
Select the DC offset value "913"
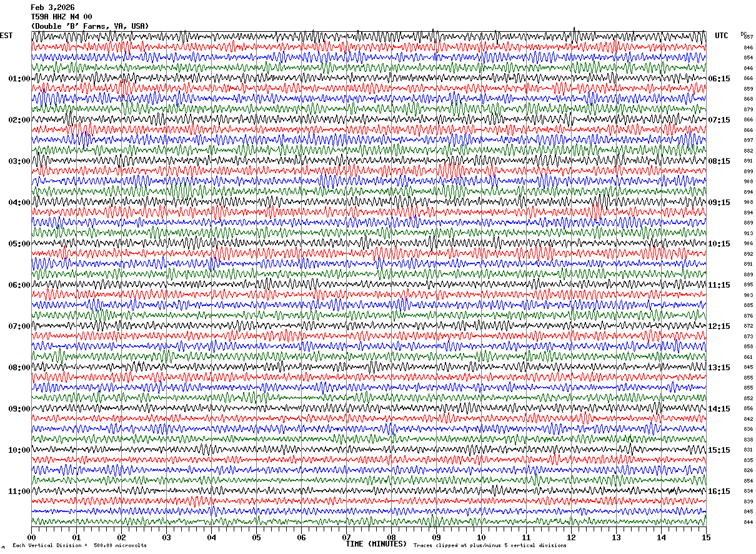(x=749, y=233)
